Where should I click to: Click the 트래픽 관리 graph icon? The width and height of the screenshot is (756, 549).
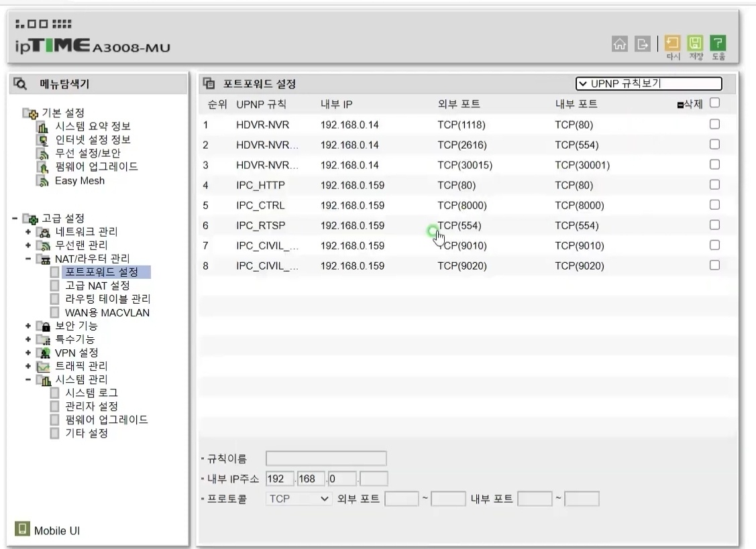point(44,367)
